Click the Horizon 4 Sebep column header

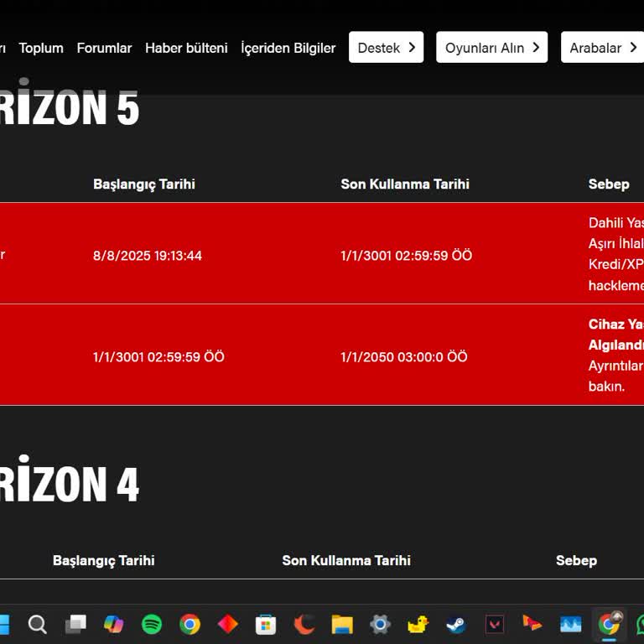576,561
